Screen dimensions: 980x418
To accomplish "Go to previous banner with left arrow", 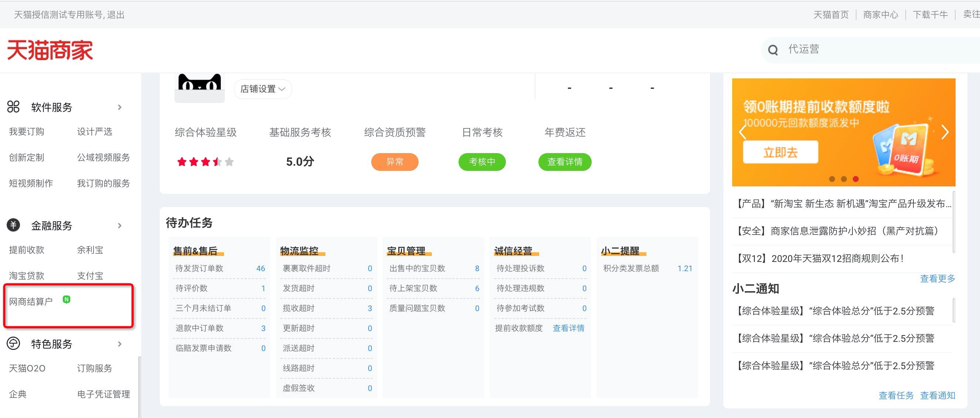I will [742, 132].
